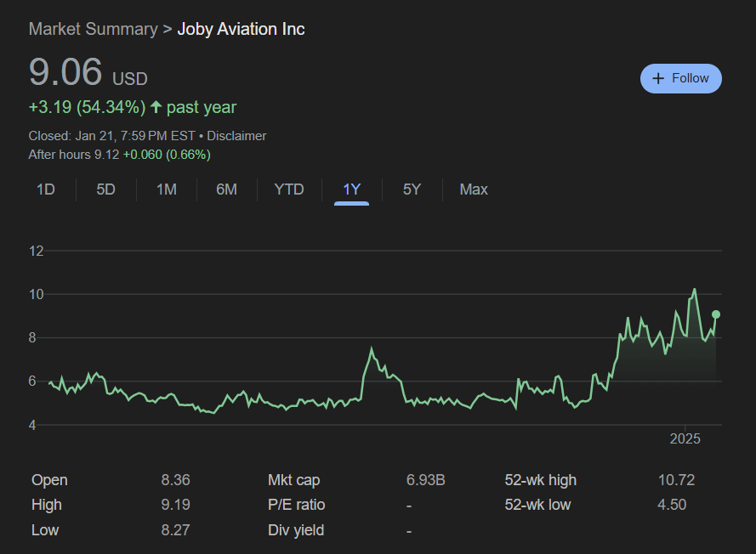Click the Low value 8.27
756x554 pixels.
pyautogui.click(x=175, y=530)
